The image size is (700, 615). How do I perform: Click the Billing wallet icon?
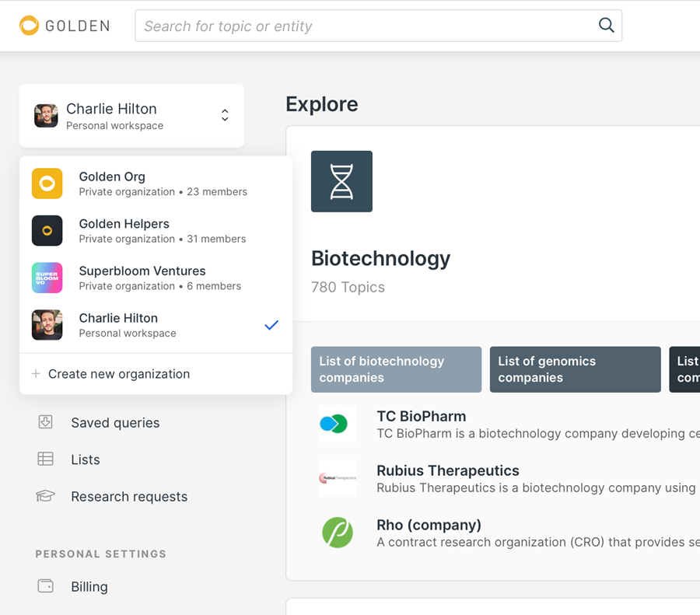(46, 586)
